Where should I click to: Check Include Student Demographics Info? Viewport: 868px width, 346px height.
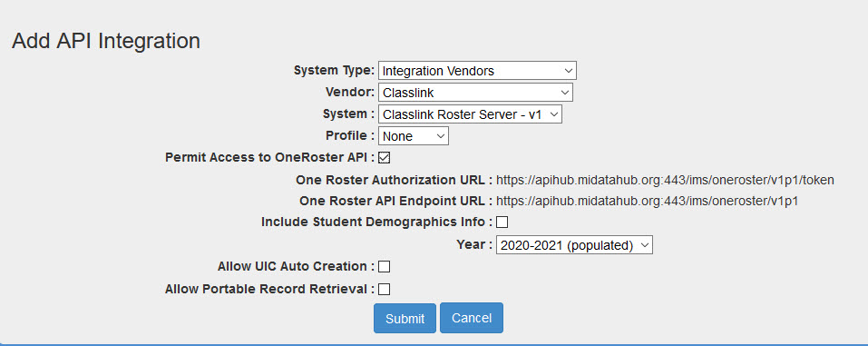coord(502,222)
